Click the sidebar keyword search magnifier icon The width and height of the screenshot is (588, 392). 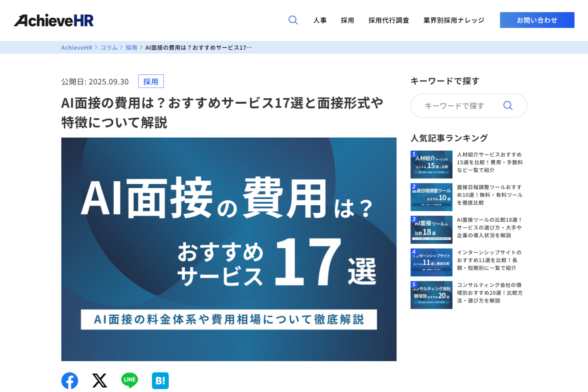click(x=508, y=106)
